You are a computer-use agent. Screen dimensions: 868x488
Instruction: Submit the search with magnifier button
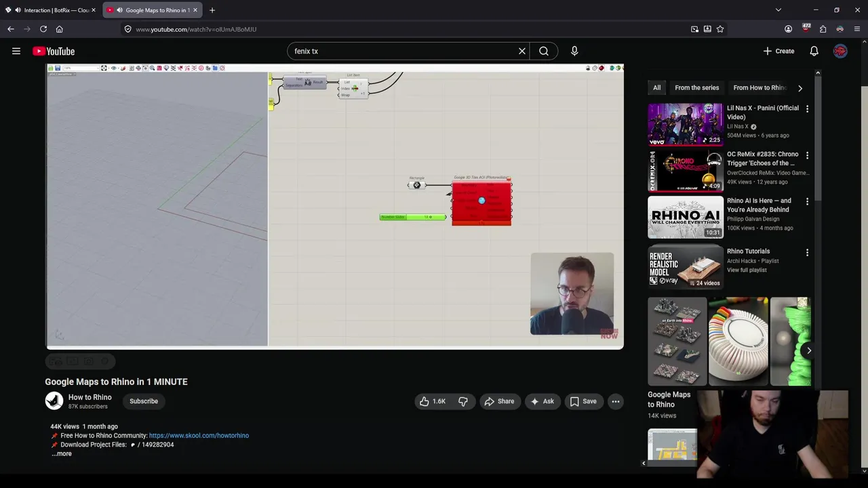pos(544,51)
